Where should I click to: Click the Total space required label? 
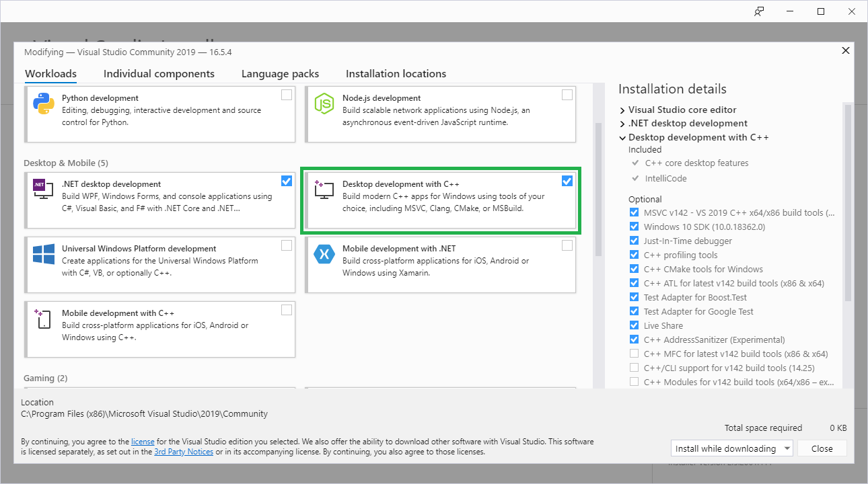763,428
